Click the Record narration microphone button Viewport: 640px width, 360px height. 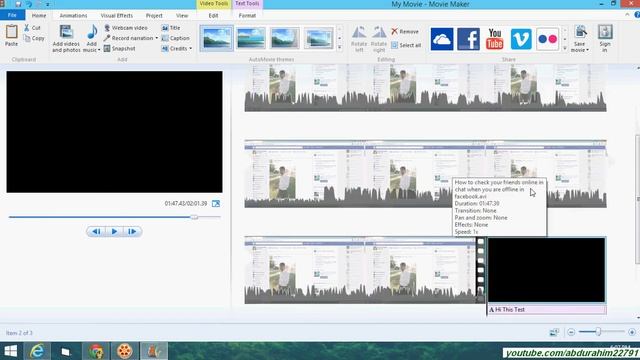128,38
